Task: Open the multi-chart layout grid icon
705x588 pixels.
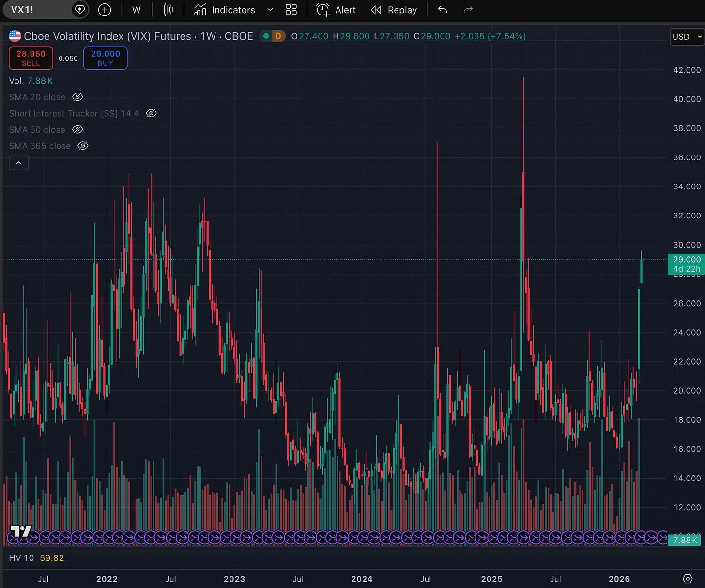Action: 291,10
